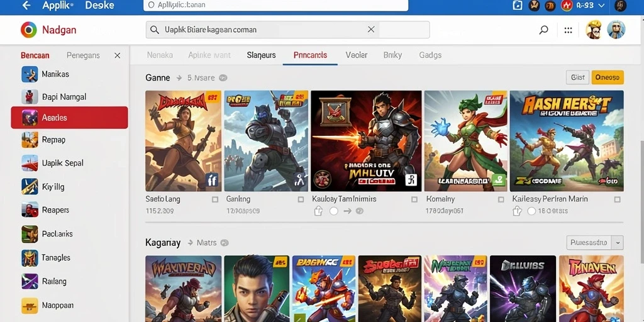Open the apps grid menu icon

tap(569, 30)
